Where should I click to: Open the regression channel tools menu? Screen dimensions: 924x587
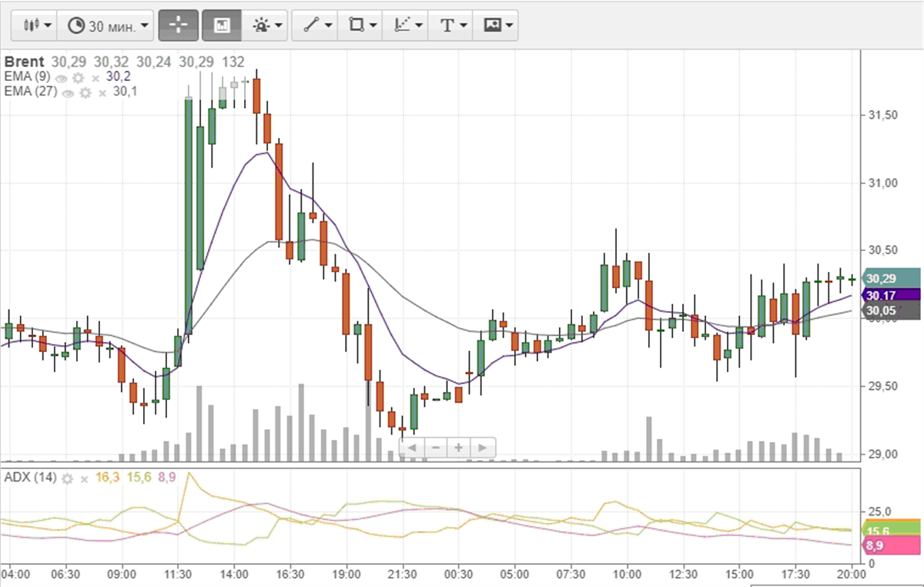tap(407, 25)
